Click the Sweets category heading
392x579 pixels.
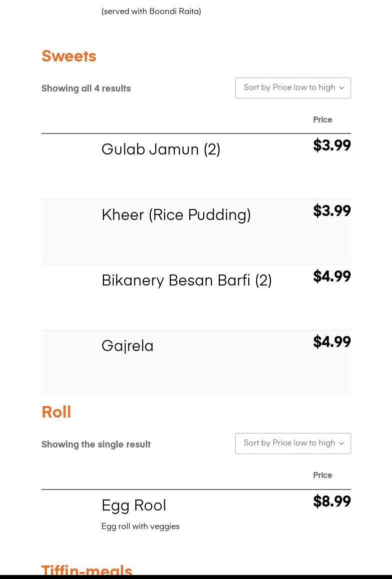click(x=69, y=56)
